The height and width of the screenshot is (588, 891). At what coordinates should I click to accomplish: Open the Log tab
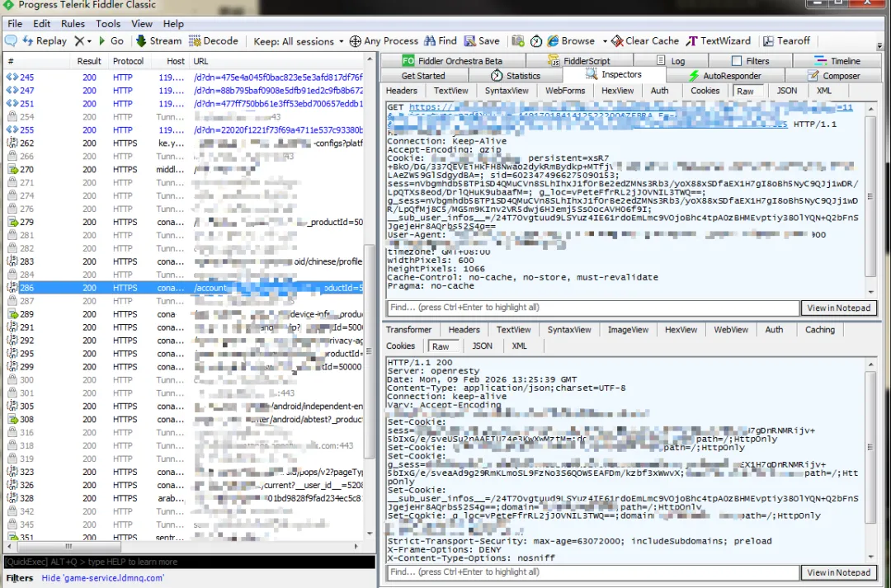671,61
